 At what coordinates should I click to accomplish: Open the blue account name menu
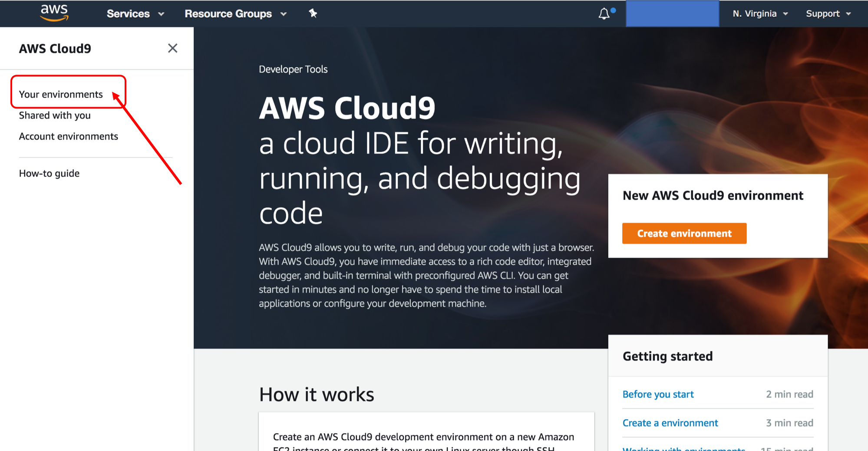tap(672, 13)
